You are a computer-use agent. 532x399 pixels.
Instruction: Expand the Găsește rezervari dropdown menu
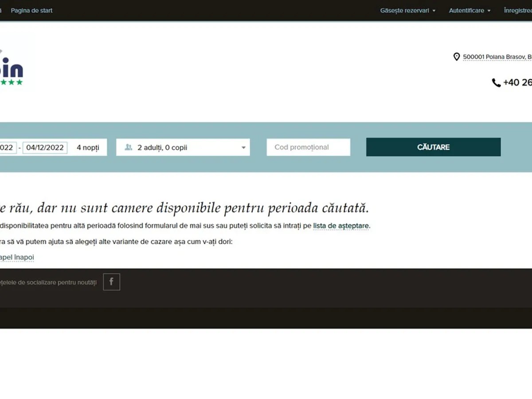[407, 11]
